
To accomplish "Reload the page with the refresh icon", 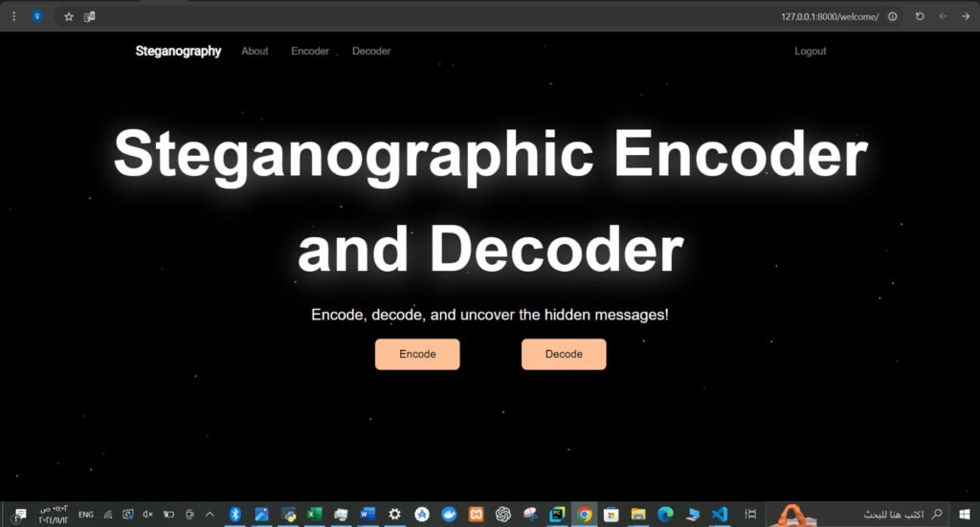I will pyautogui.click(x=920, y=16).
